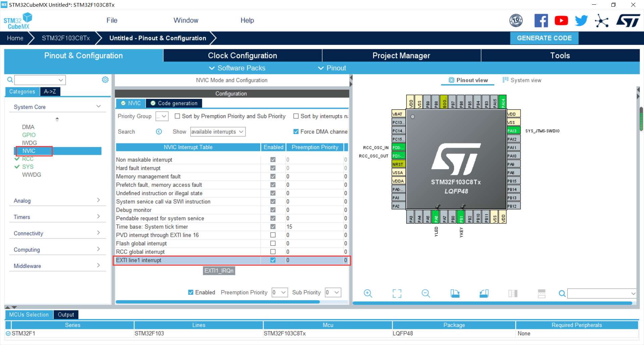Screen dimensions: 644x345
Task: Click the peripheral search input field
Action: click(40, 80)
